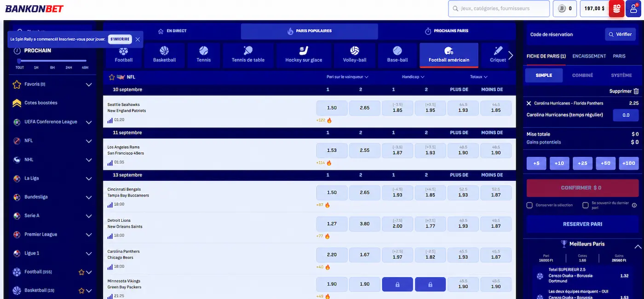Star the NFL league as favorite
This screenshot has height=299, width=644.
point(112,77)
